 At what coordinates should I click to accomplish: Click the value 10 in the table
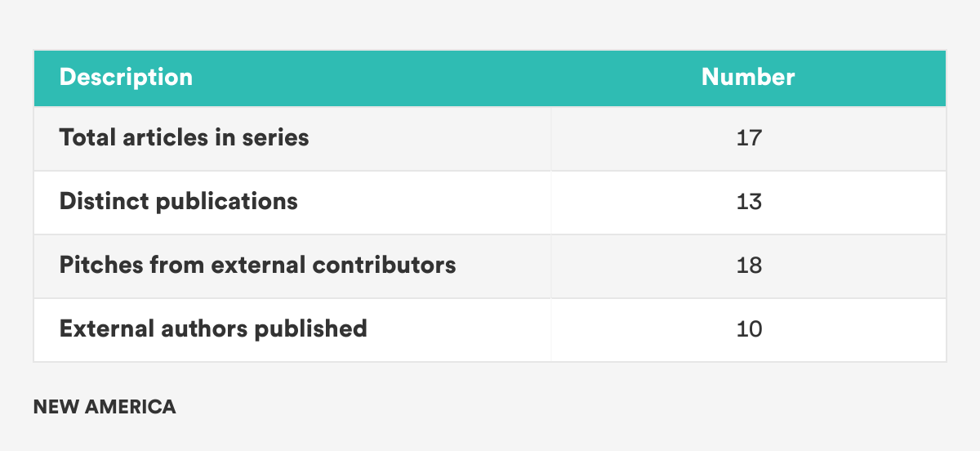[x=748, y=328]
